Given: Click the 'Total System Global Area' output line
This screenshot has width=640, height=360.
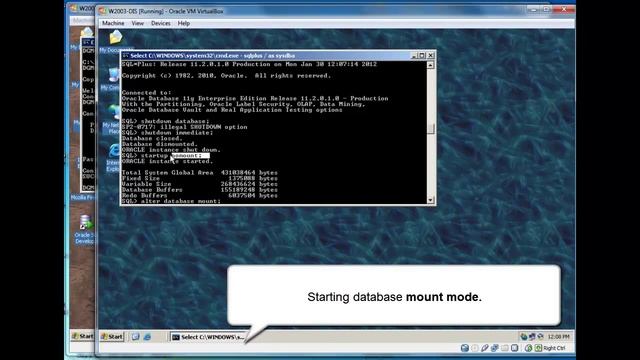Looking at the screenshot, I should [x=200, y=173].
